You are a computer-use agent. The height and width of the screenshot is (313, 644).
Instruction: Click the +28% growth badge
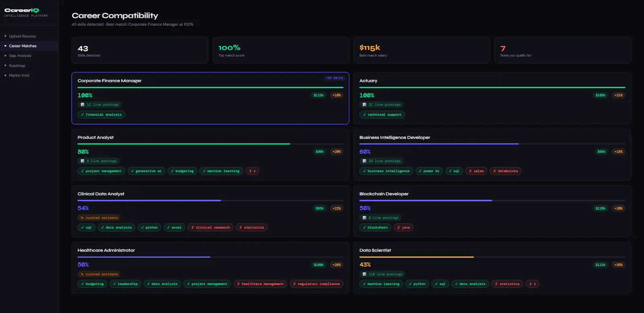pyautogui.click(x=337, y=265)
